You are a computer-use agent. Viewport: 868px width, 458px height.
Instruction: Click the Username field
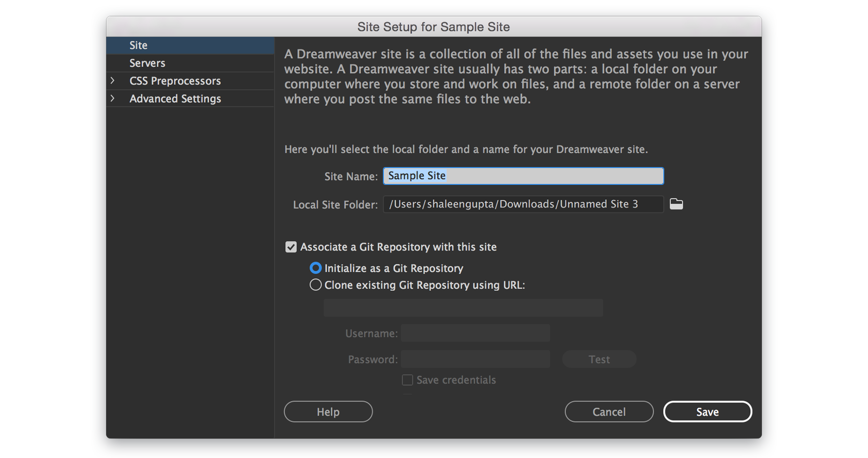475,333
